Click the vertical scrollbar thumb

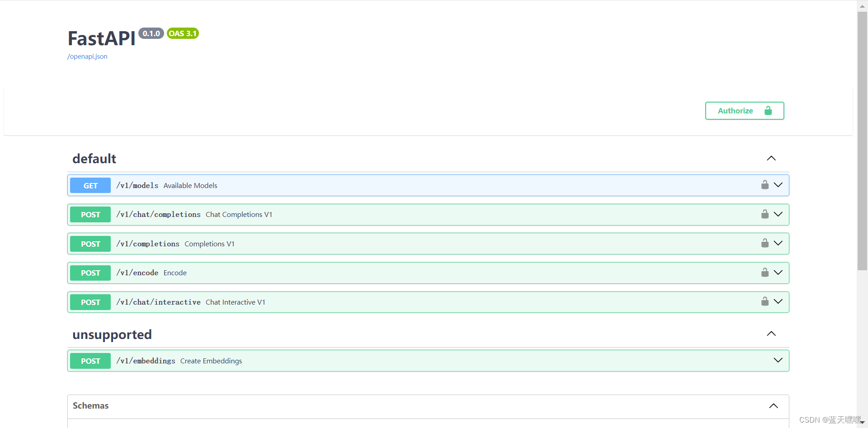pos(862,141)
